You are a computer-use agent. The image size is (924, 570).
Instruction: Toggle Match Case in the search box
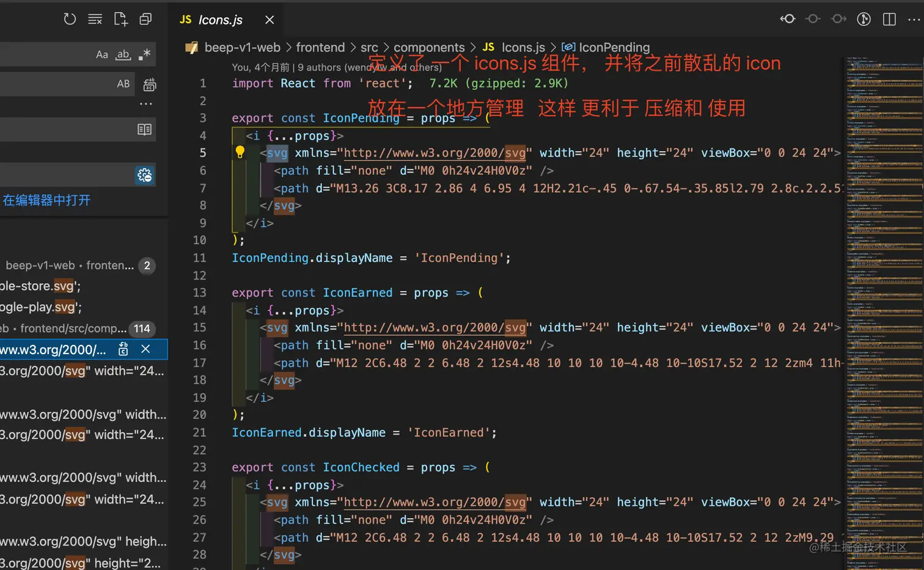(x=101, y=54)
